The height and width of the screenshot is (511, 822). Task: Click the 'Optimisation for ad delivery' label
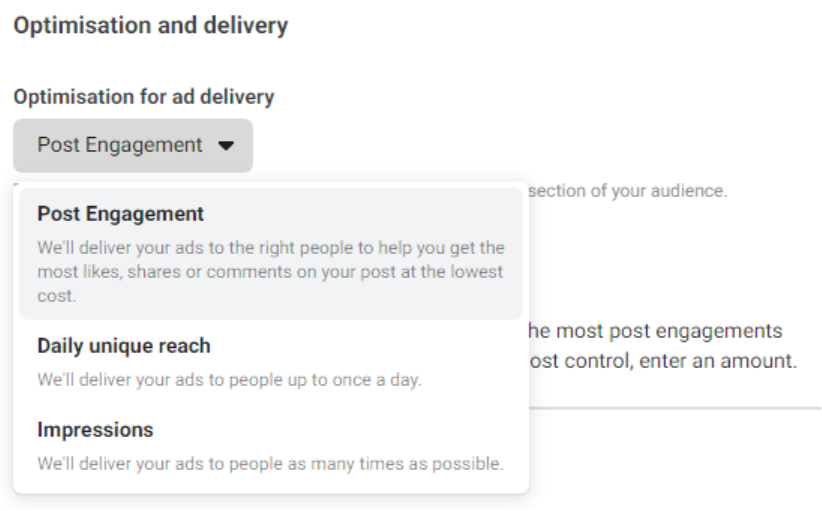tap(144, 97)
